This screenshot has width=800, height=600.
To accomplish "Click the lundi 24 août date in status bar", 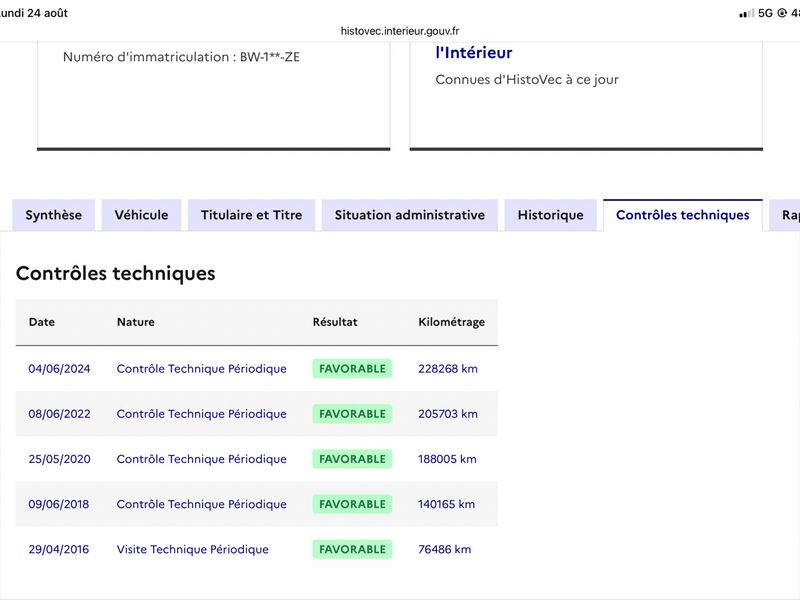I will tap(34, 13).
